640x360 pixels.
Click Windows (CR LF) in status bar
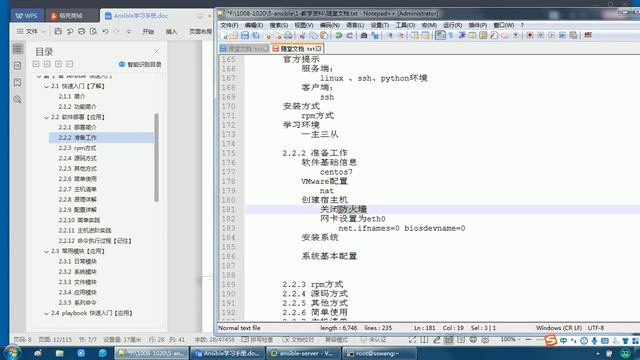click(x=559, y=328)
